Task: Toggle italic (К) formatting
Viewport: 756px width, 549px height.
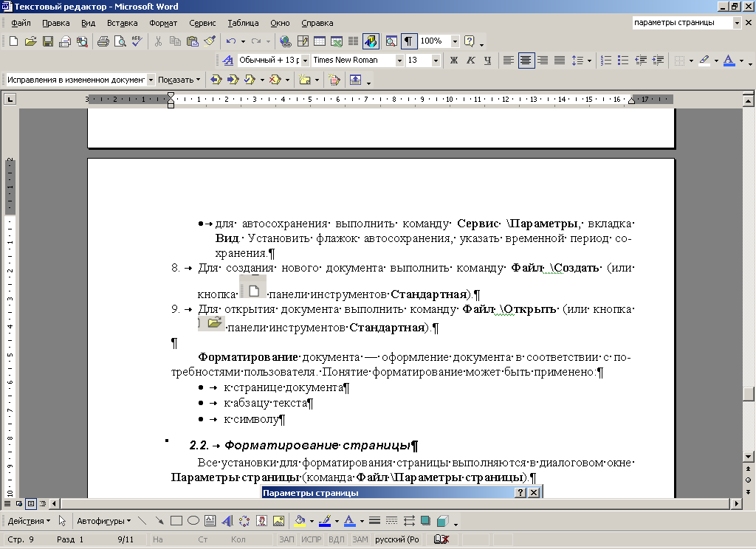Action: 470,61
